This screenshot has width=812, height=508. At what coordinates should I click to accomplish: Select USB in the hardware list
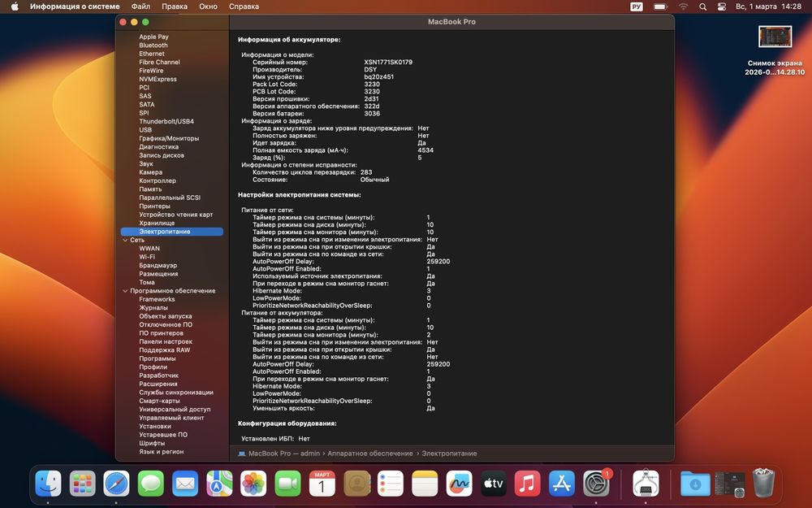(145, 129)
